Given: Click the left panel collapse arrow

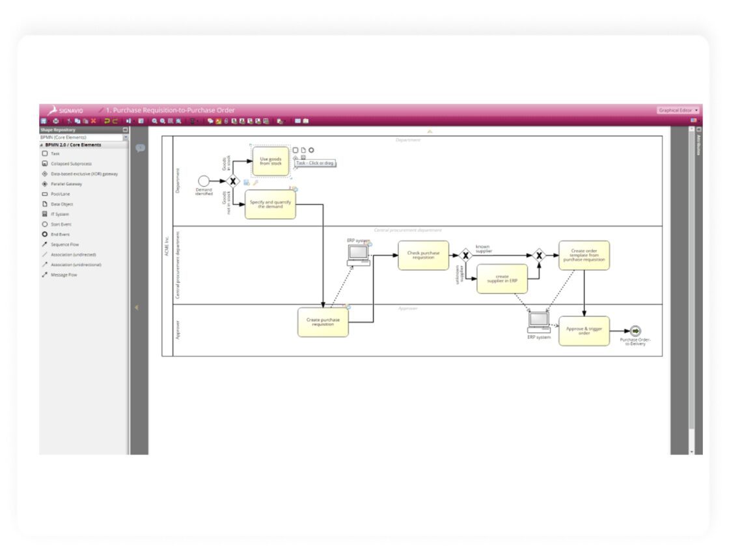Looking at the screenshot, I should point(137,307).
